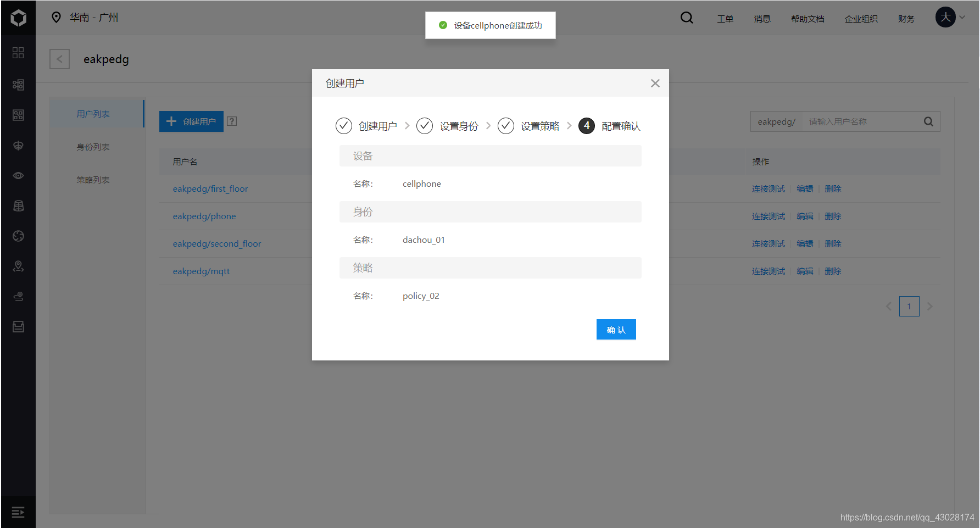
Task: Open the globe sidebar icon
Action: (x=18, y=236)
